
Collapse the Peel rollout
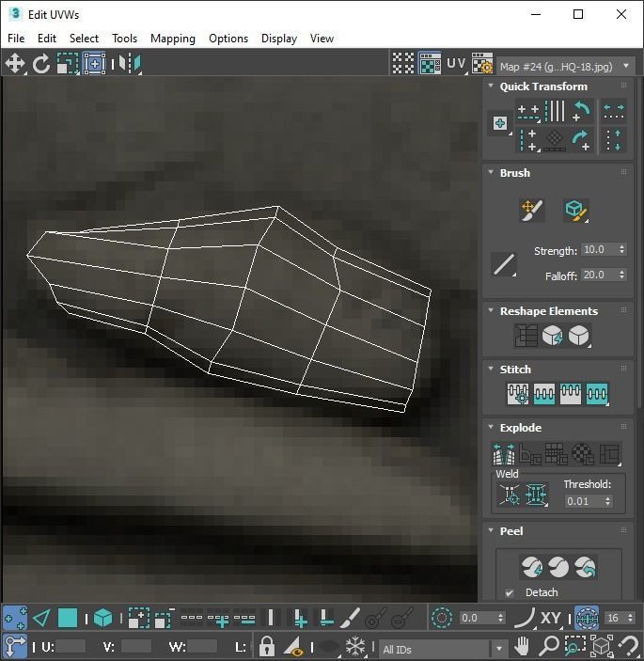coord(491,530)
